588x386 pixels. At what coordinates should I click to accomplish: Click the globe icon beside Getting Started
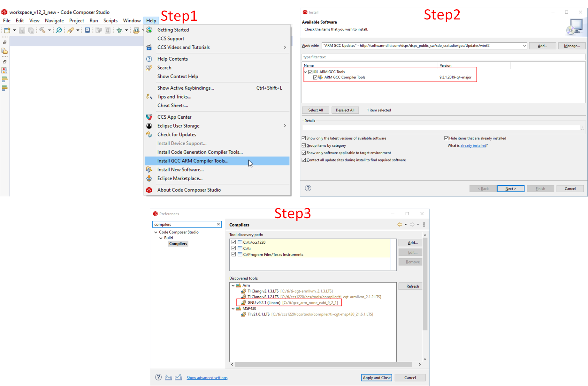[149, 30]
